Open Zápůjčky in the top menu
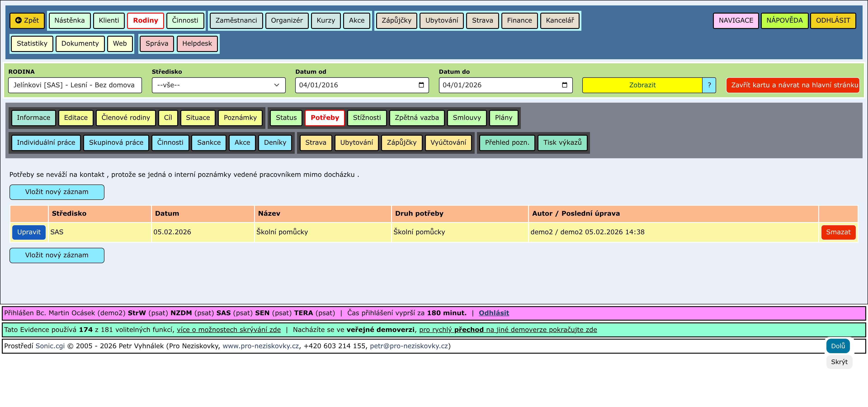 click(396, 21)
